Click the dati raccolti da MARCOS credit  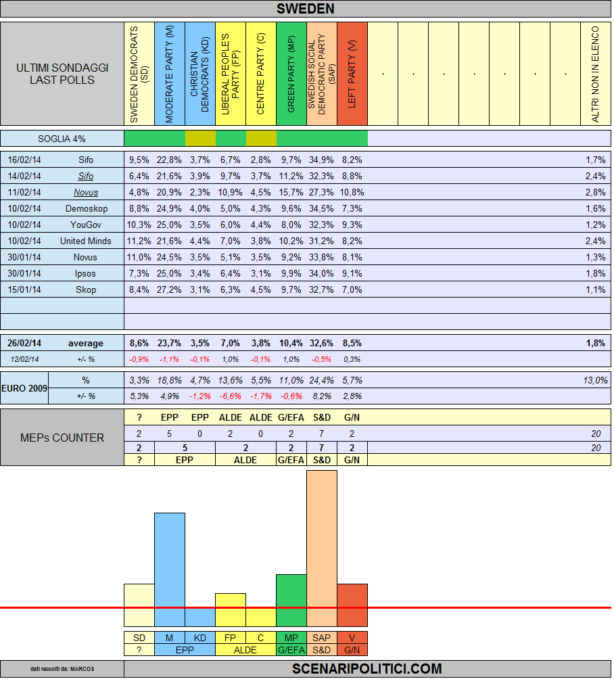[x=62, y=669]
